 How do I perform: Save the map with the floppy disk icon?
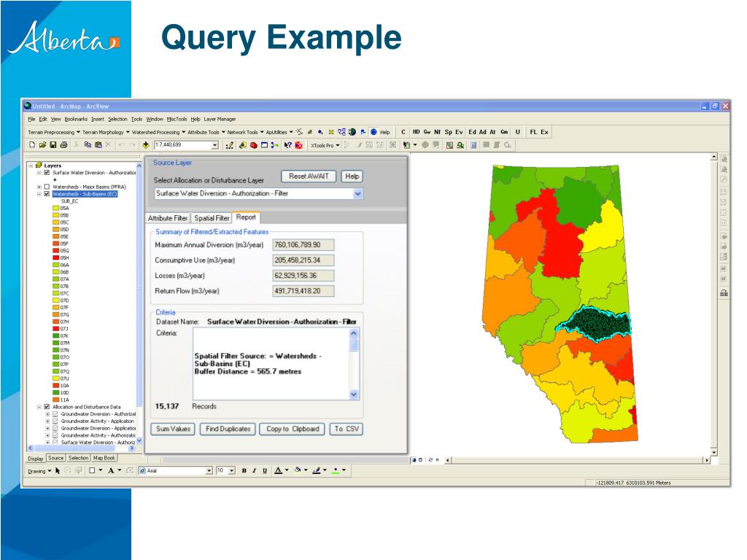coord(53,145)
